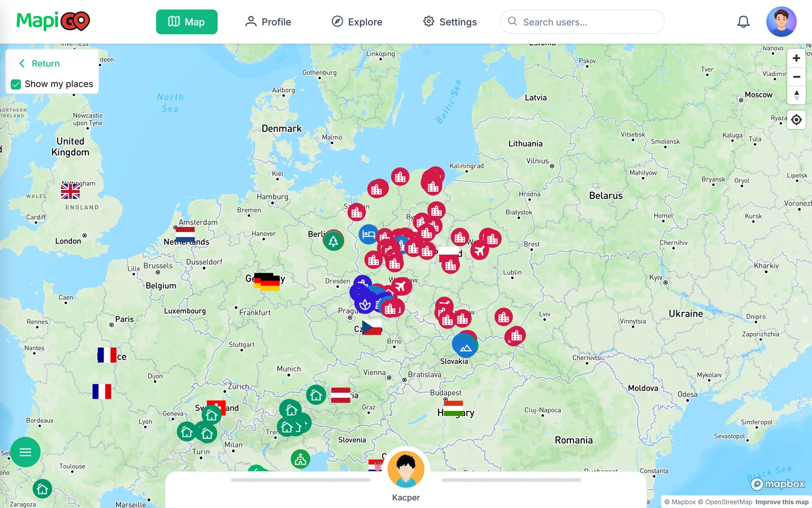Switch to the Map tab
Viewport: 812px width, 508px height.
click(187, 22)
